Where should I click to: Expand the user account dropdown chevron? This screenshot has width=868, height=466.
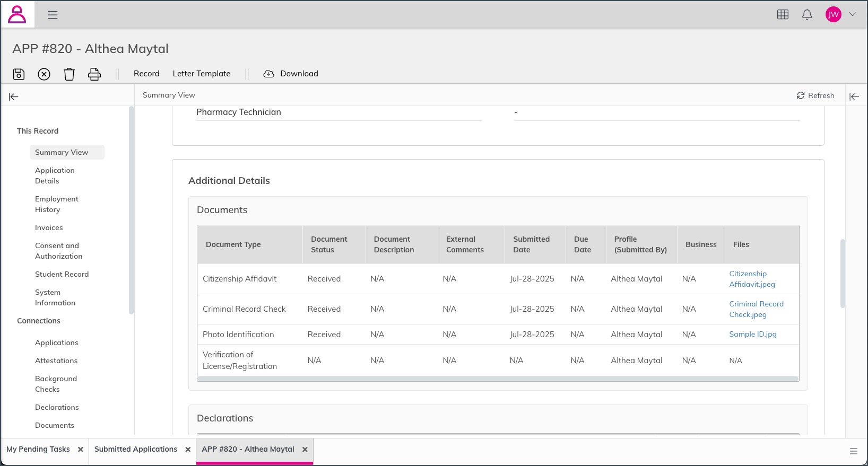click(x=853, y=14)
